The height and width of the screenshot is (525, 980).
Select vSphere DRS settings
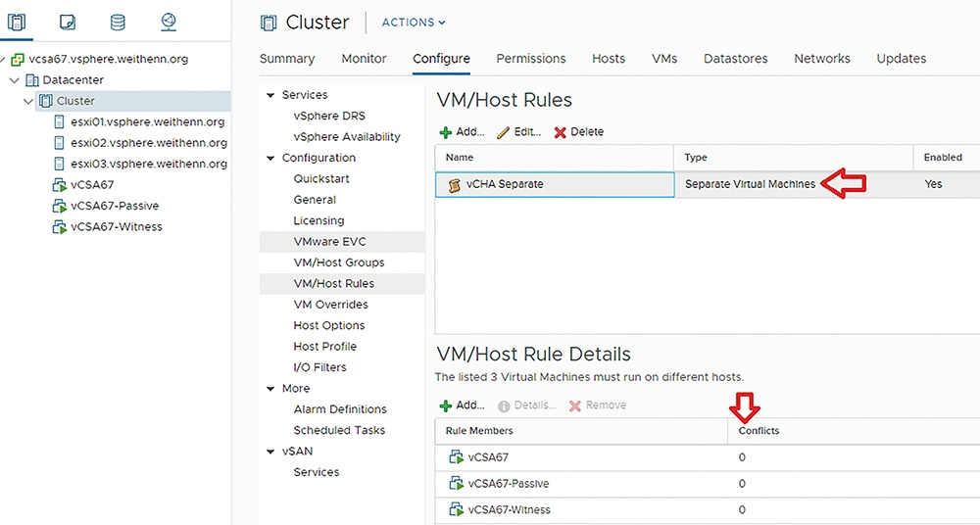pos(329,117)
